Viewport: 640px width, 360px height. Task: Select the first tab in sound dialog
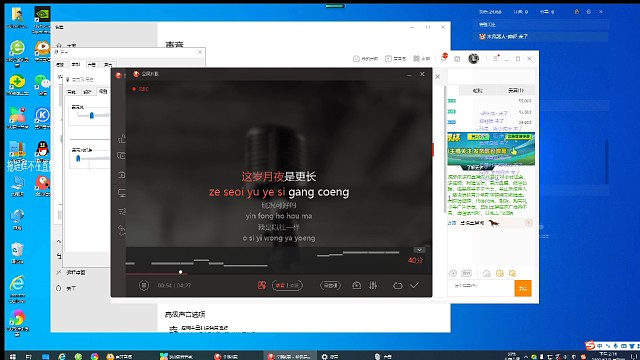60,64
